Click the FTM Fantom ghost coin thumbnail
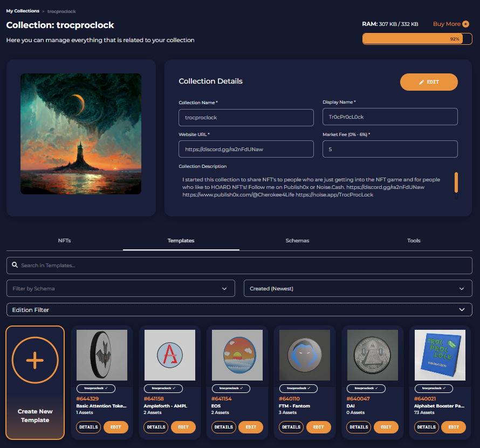This screenshot has height=448, width=480. 305,355
